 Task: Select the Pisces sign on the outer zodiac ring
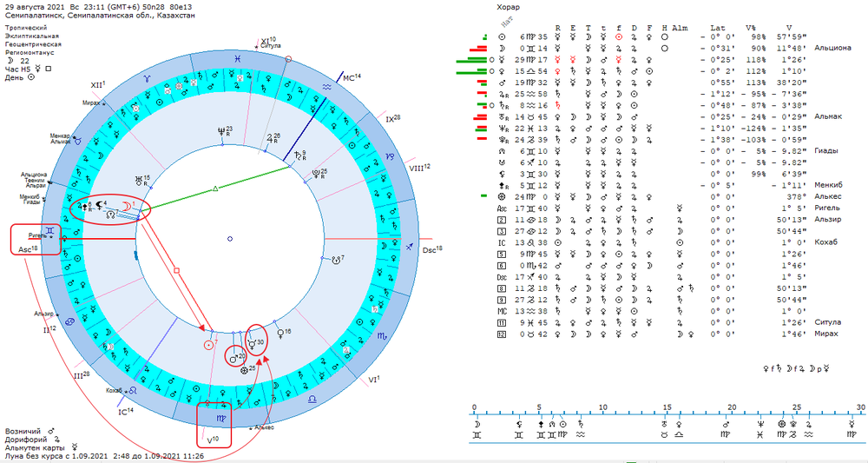click(x=237, y=57)
